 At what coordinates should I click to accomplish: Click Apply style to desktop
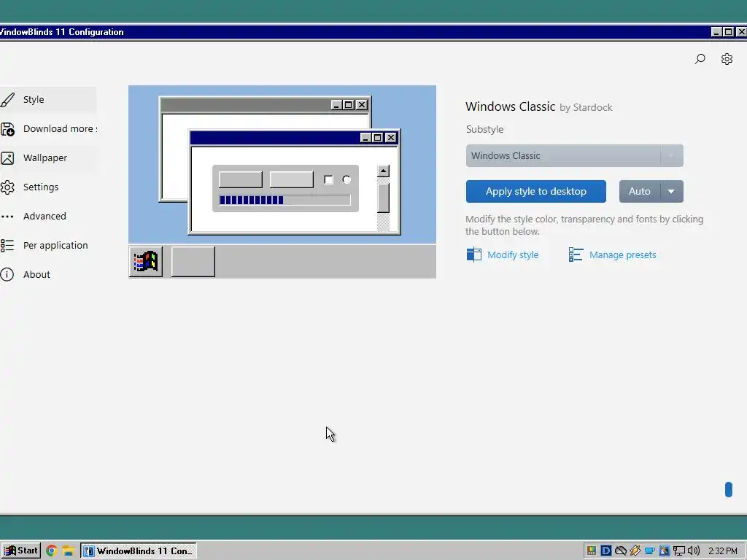pyautogui.click(x=536, y=192)
